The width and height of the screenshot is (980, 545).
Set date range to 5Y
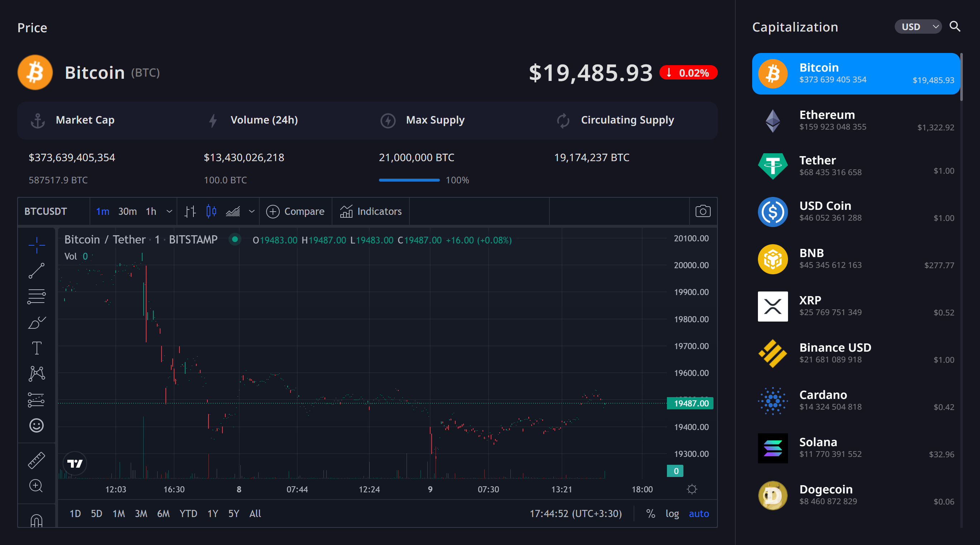pyautogui.click(x=234, y=513)
